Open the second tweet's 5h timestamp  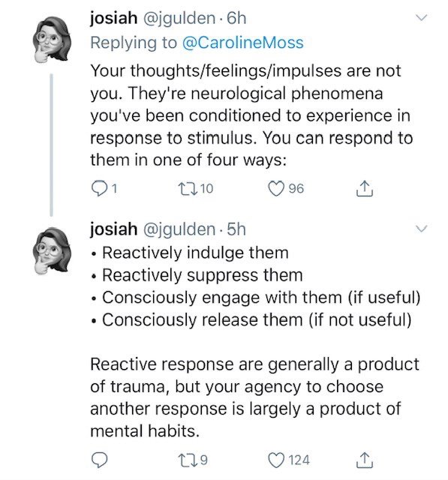236,229
